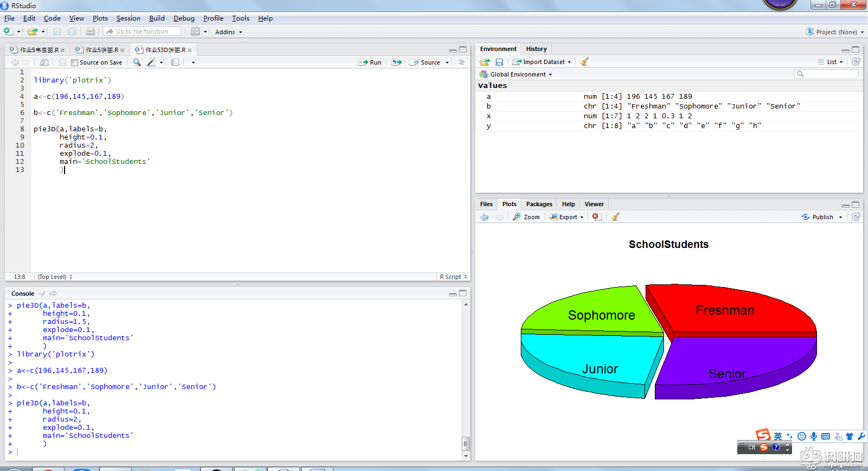
Task: Click the Compile Report notebook icon
Action: [x=175, y=62]
